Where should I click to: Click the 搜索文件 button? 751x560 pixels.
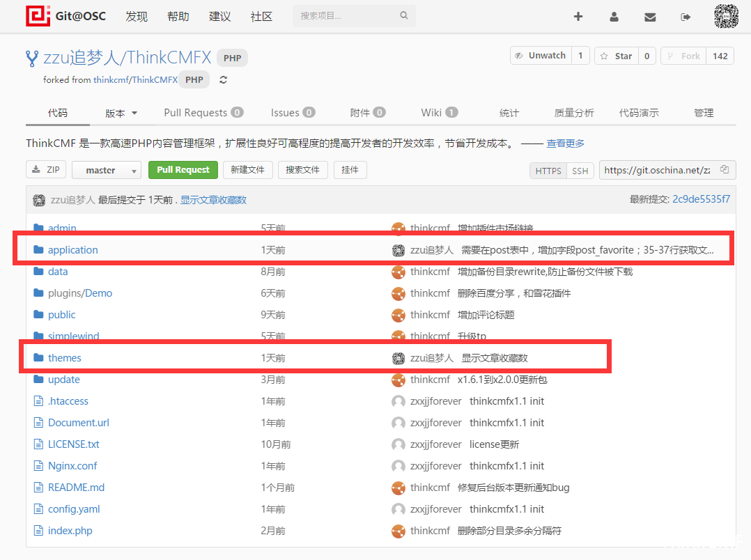pyautogui.click(x=302, y=169)
